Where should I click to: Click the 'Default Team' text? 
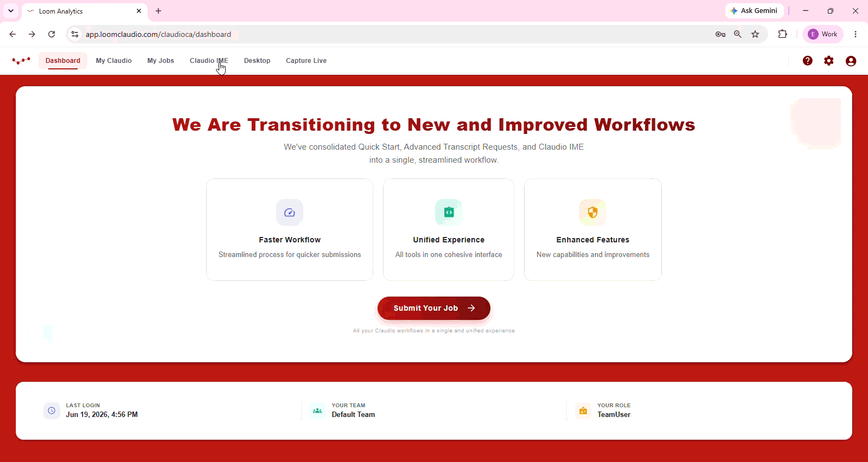pos(353,415)
